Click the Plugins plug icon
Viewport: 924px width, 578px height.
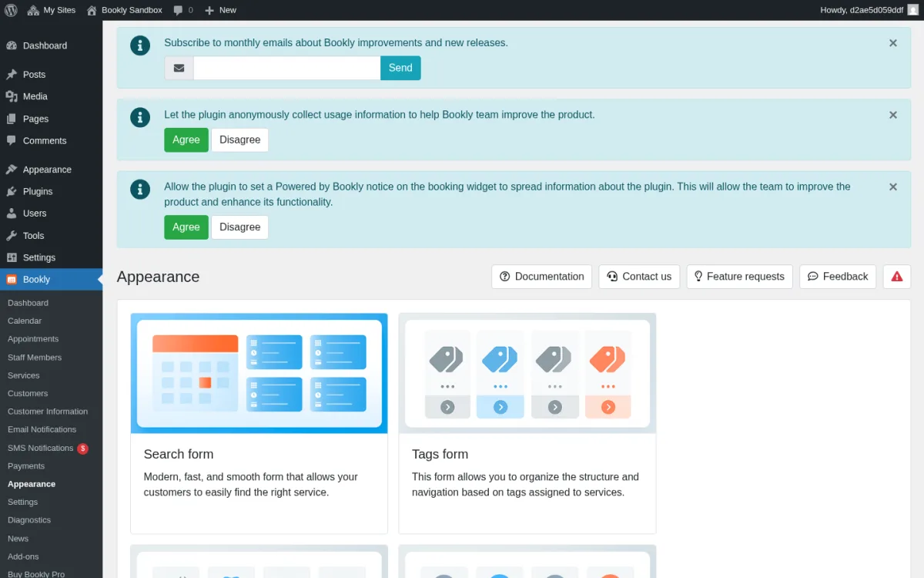tap(12, 191)
